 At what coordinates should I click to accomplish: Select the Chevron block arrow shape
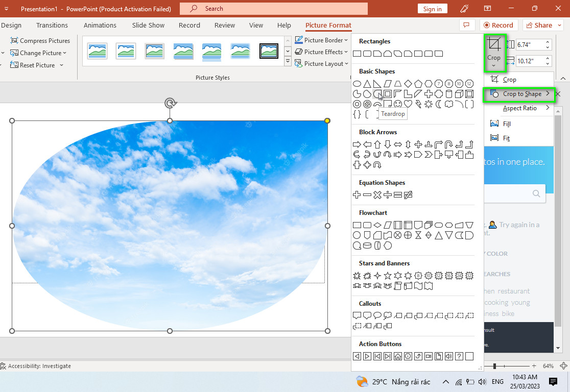429,155
